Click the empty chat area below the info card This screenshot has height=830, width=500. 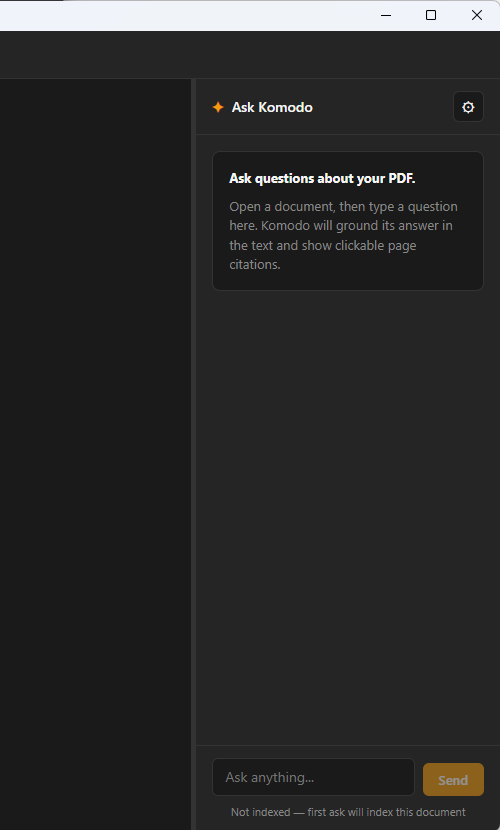coord(348,518)
